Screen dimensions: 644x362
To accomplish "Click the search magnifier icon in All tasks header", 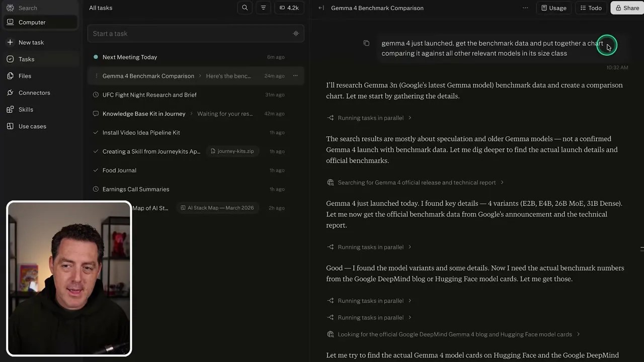I will pyautogui.click(x=245, y=8).
